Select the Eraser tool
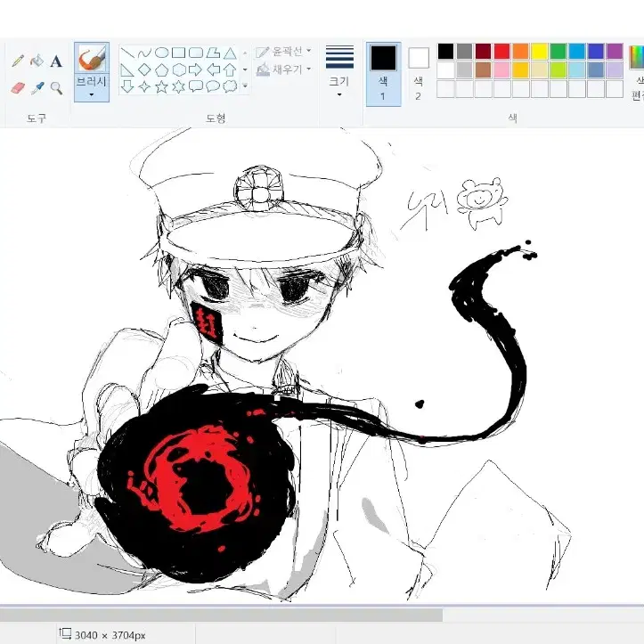Screen dimensions: 644x644 pyautogui.click(x=18, y=87)
